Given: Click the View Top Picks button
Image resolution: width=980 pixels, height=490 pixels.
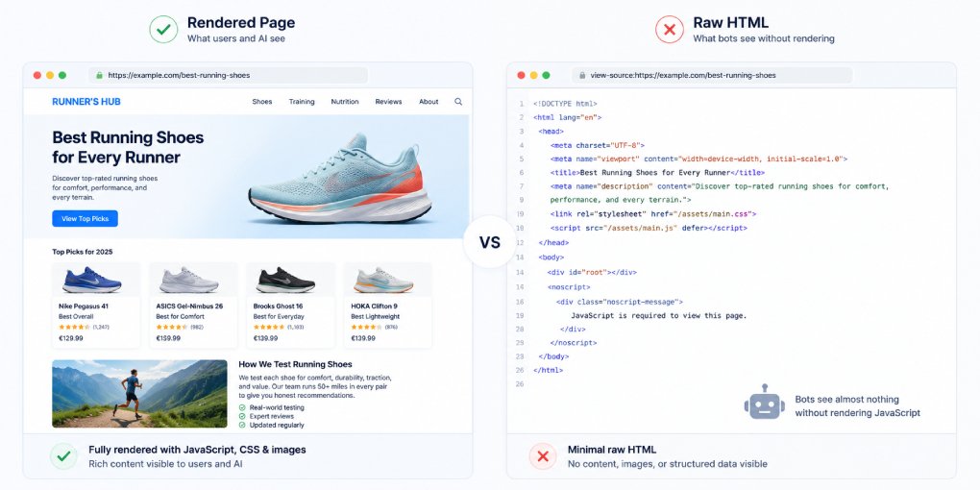Looking at the screenshot, I should tap(85, 219).
